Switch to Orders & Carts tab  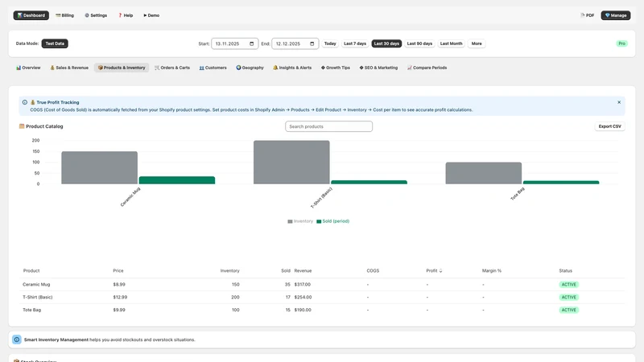coord(172,68)
